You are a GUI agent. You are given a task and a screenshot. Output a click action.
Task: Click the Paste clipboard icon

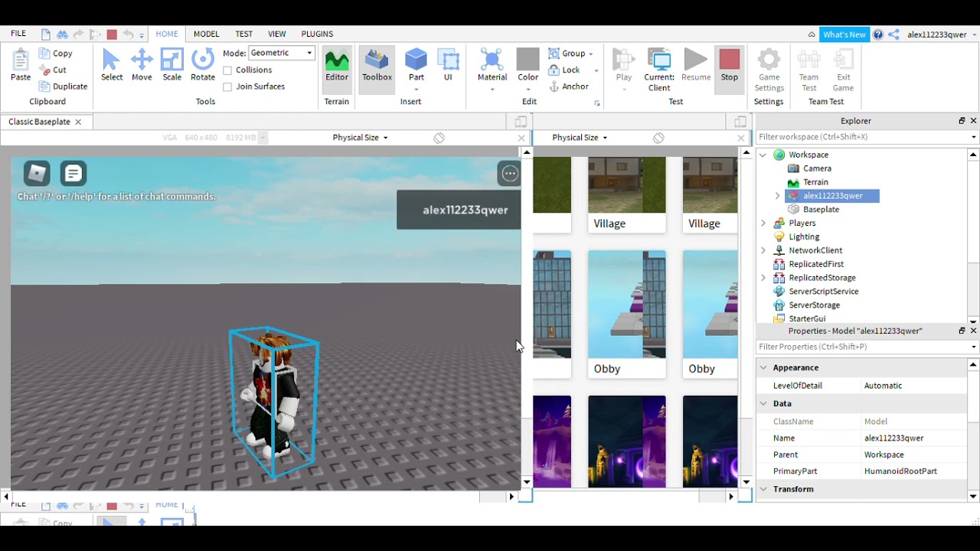pos(21,65)
